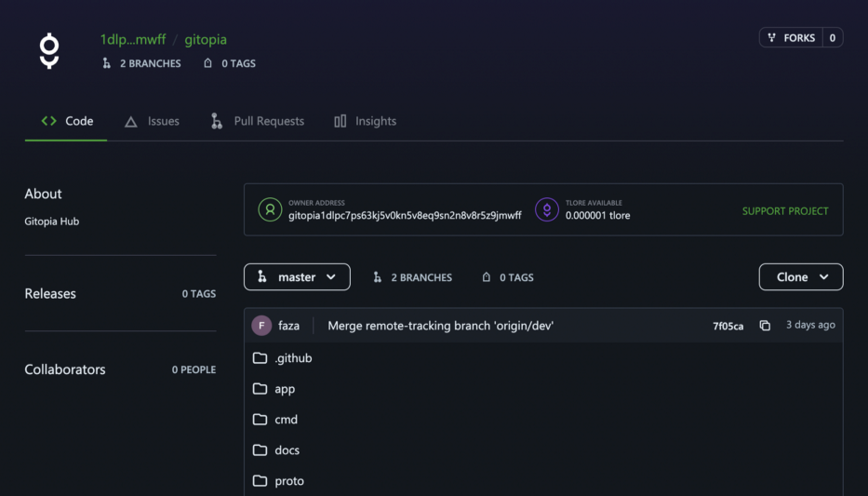Click the purple tlore token icon
Screen dimensions: 868x496
(x=547, y=209)
